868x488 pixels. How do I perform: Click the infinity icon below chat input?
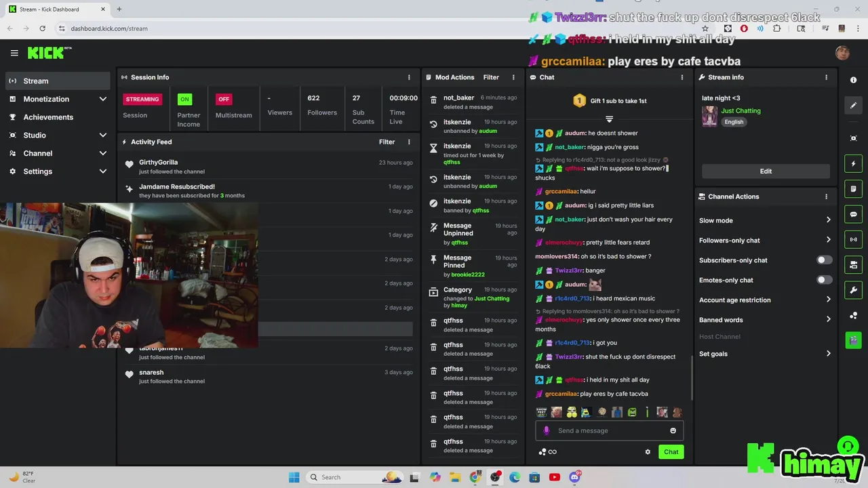coord(553,452)
